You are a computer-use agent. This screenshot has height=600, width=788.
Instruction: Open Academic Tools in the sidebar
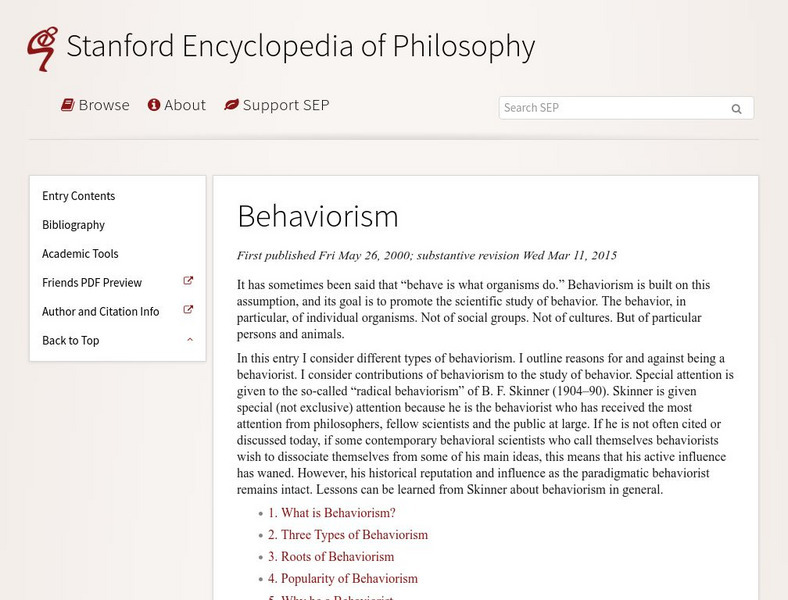tap(80, 254)
